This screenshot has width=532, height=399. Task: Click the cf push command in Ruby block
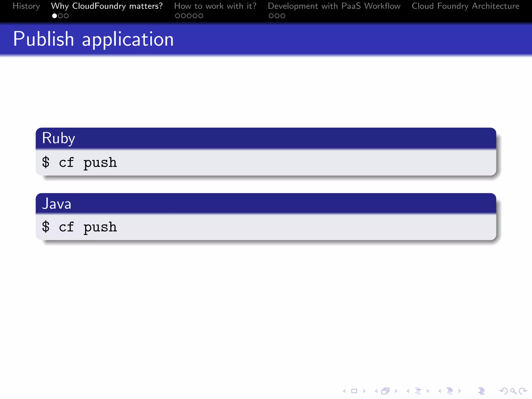click(x=79, y=163)
